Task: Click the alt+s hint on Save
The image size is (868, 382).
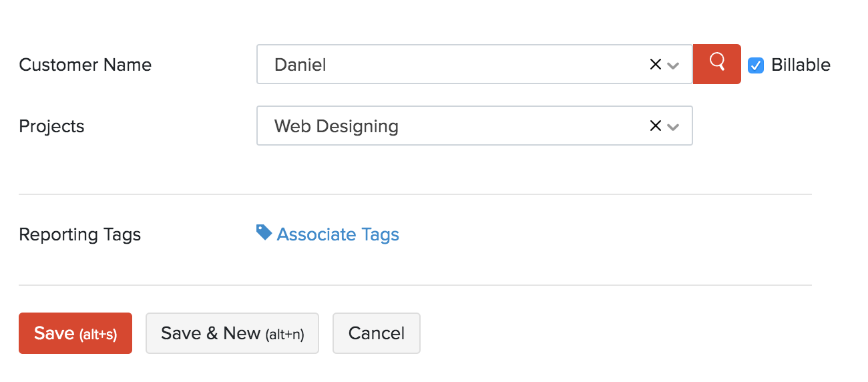Action: 98,335
